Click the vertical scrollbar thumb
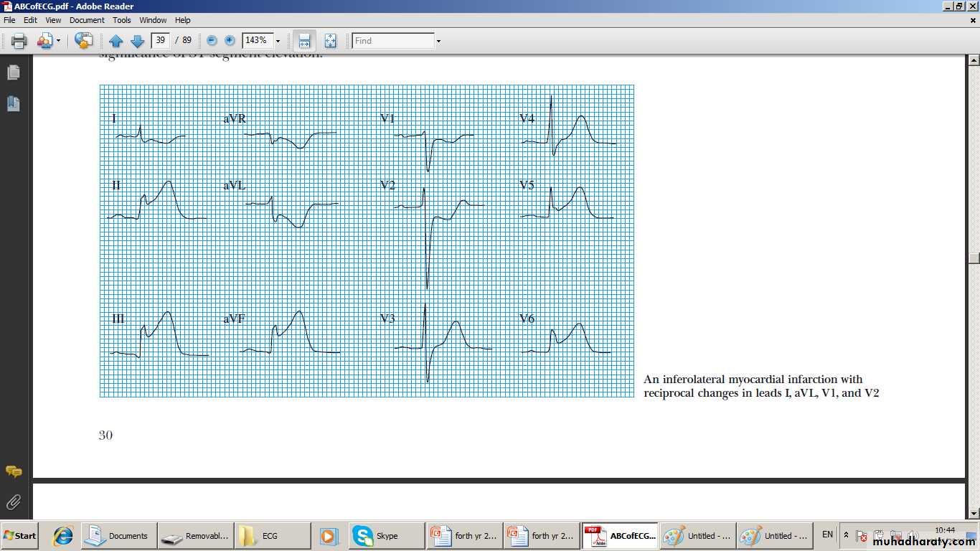The image size is (980, 551). (x=974, y=258)
